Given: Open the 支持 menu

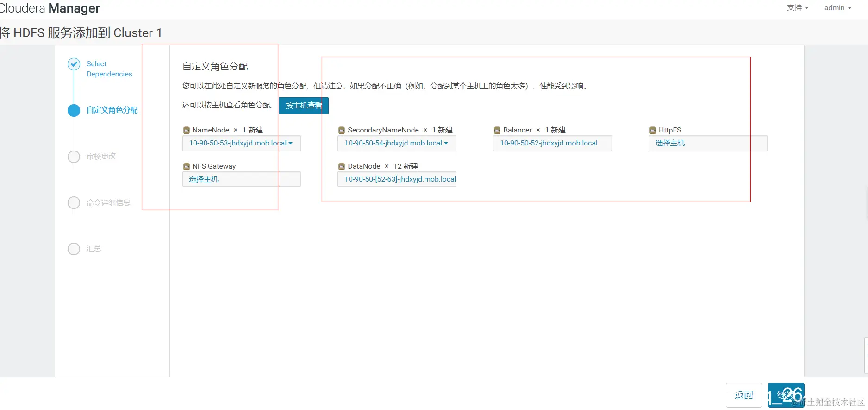Looking at the screenshot, I should click(x=798, y=8).
